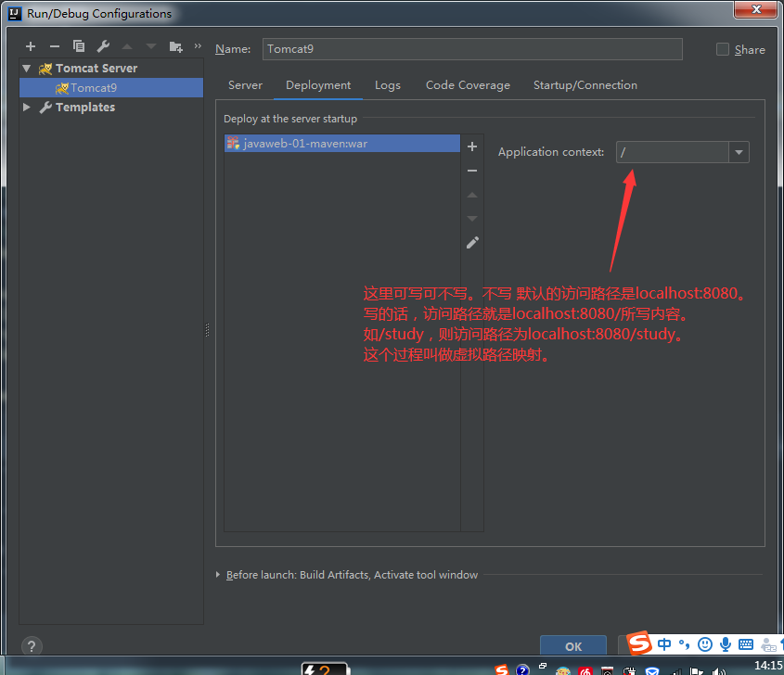Show more toolbar actions chevrons

198,46
